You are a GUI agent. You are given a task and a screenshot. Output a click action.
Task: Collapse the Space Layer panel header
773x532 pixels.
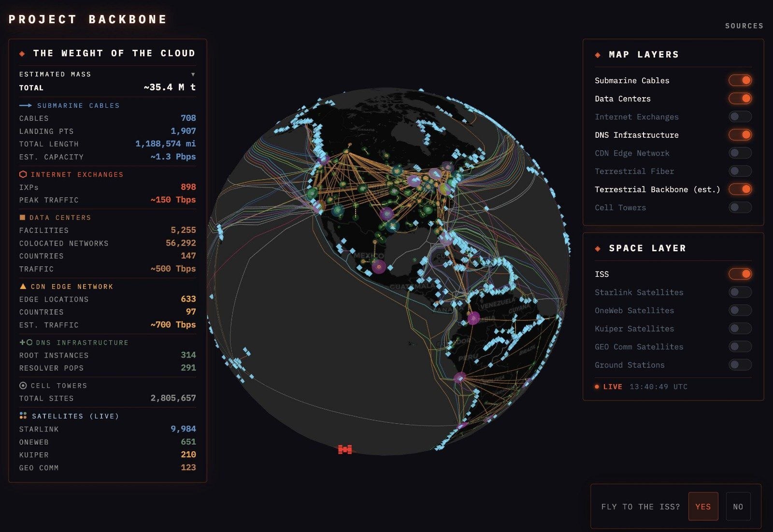coord(647,248)
